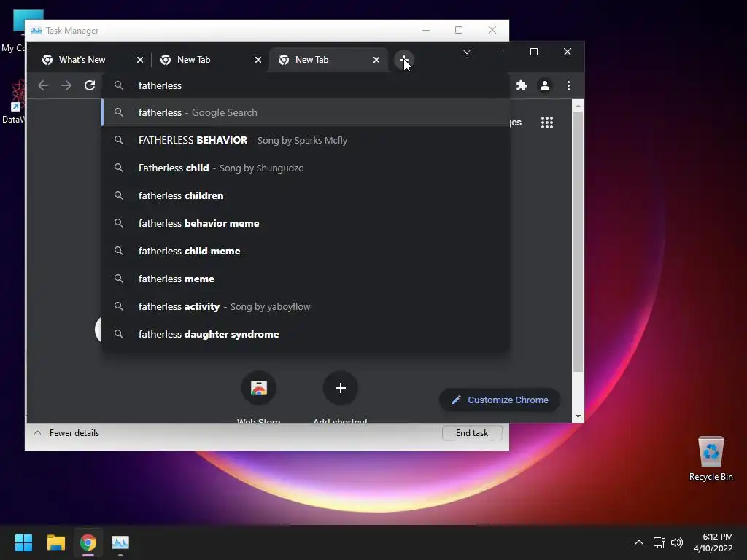747x560 pixels.
Task: Click the Chrome page vertical scrollbar thumb
Action: pyautogui.click(x=578, y=241)
